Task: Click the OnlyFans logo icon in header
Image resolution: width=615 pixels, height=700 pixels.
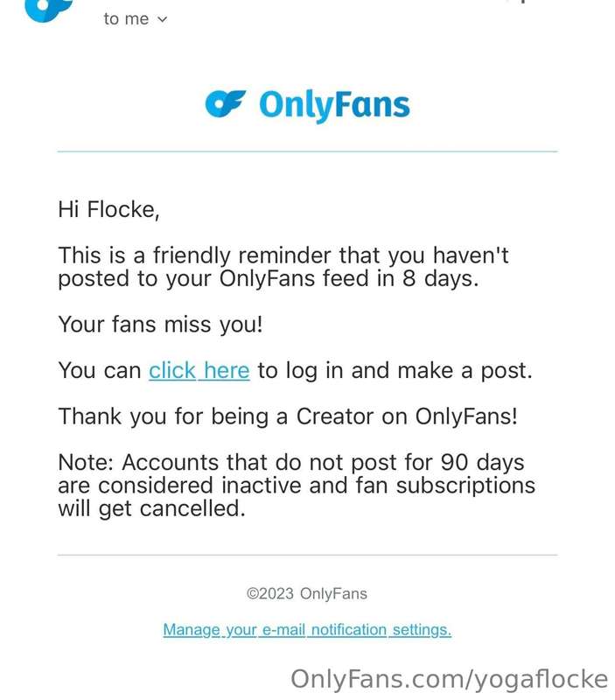Action: pyautogui.click(x=226, y=104)
